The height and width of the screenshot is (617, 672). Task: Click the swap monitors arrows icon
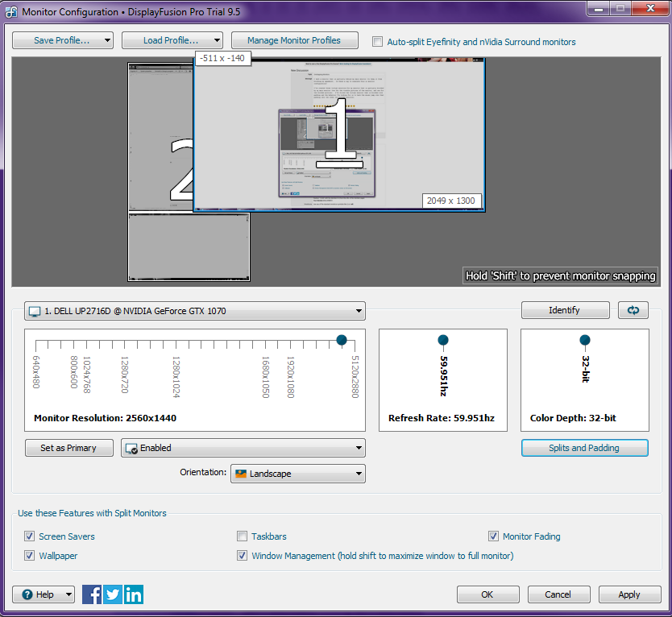pos(633,310)
